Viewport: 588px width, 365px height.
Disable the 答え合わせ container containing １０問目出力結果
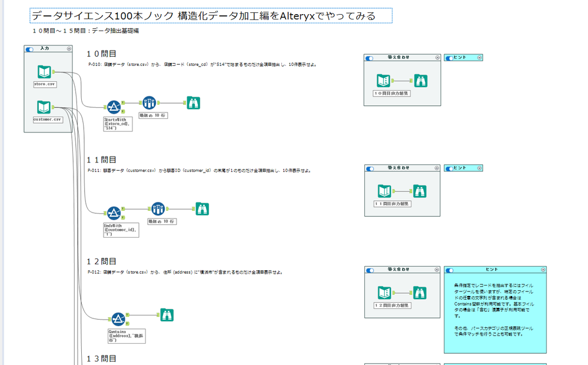[x=370, y=58]
